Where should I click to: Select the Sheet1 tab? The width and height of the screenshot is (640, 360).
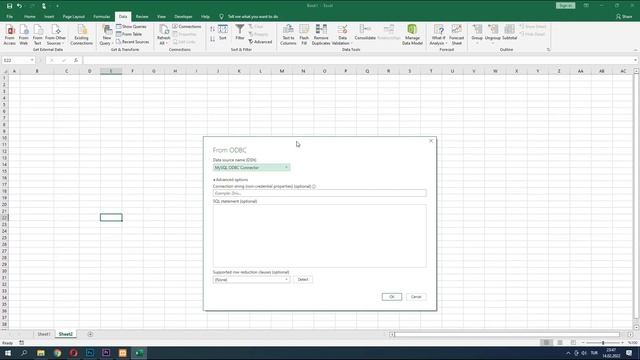(44, 334)
